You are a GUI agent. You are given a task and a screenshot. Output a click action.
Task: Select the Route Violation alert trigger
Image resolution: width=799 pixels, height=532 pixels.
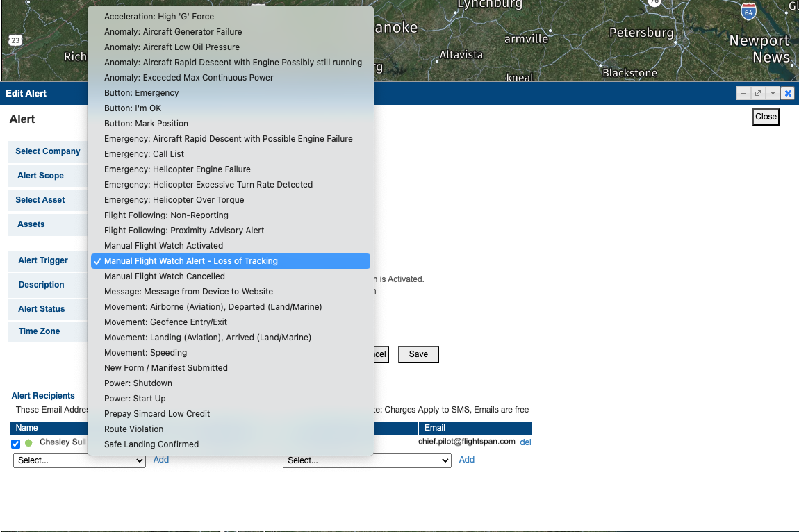[x=133, y=429]
